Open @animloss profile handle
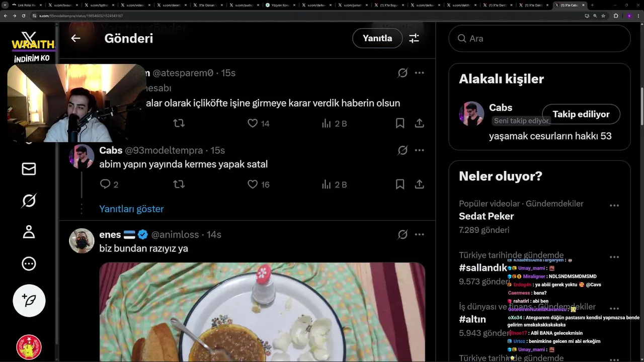Image resolution: width=644 pixels, height=362 pixels. 175,234
